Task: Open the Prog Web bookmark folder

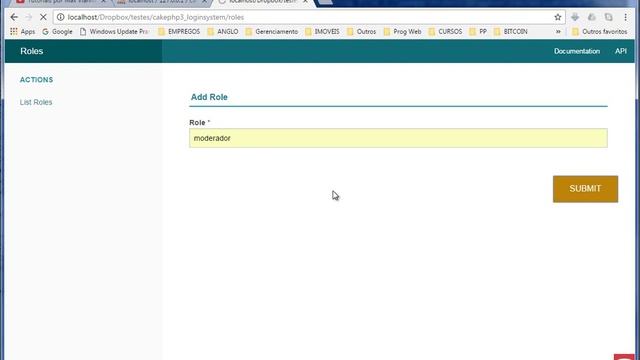Action: 402,31
